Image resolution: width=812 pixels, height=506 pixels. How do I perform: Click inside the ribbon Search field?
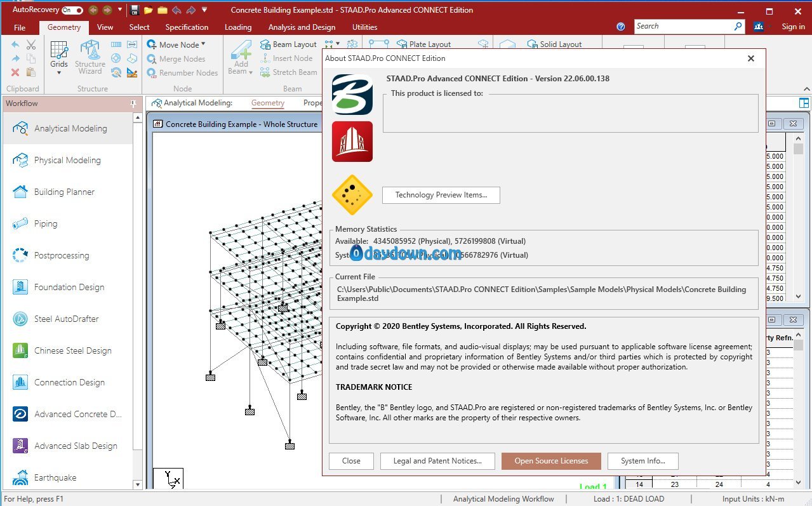[x=683, y=26]
